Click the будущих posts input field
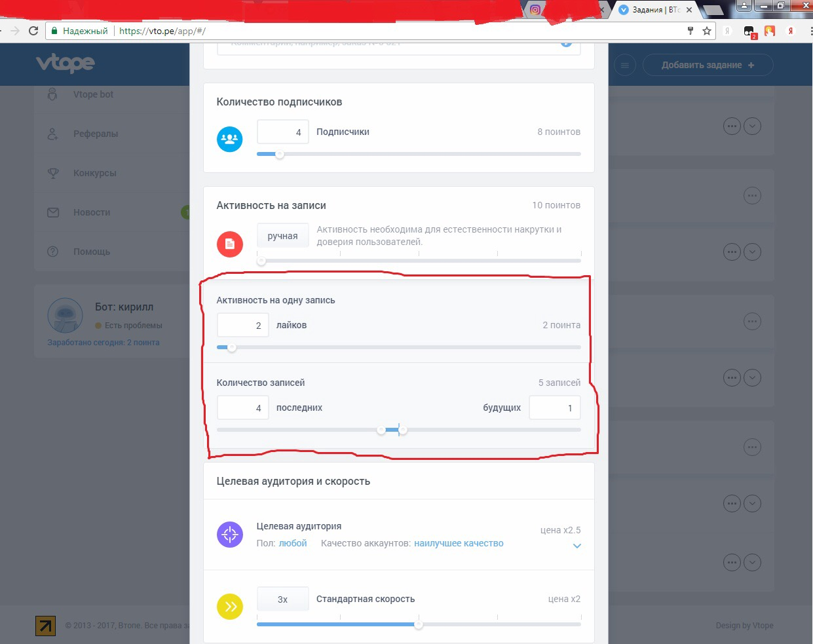The height and width of the screenshot is (644, 813). coord(554,407)
